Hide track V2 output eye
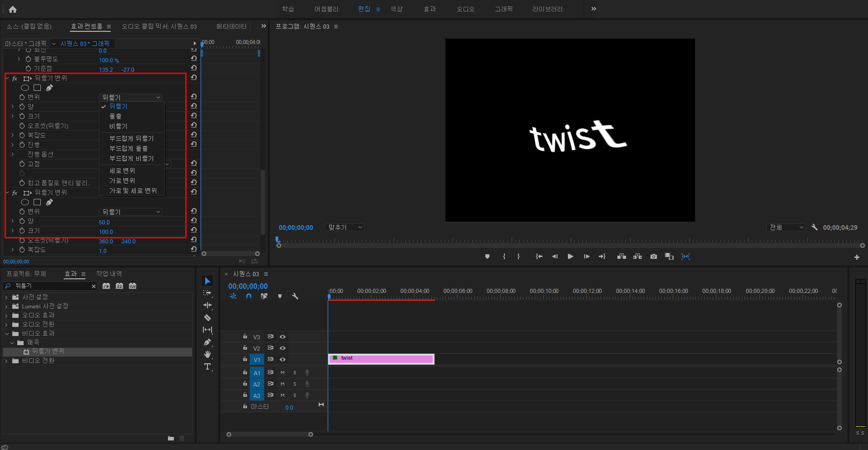 point(282,348)
